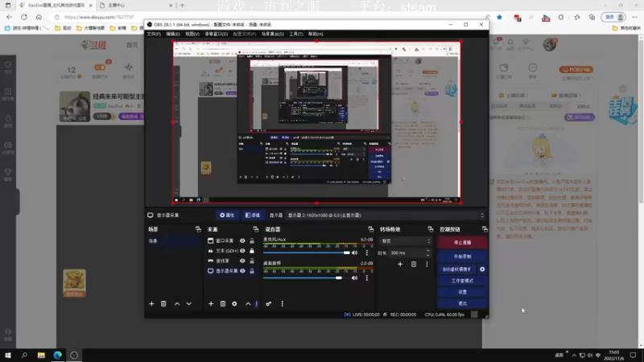The image size is (644, 362).
Task: Open the 工具(T) menu in OBS
Action: pos(295,34)
